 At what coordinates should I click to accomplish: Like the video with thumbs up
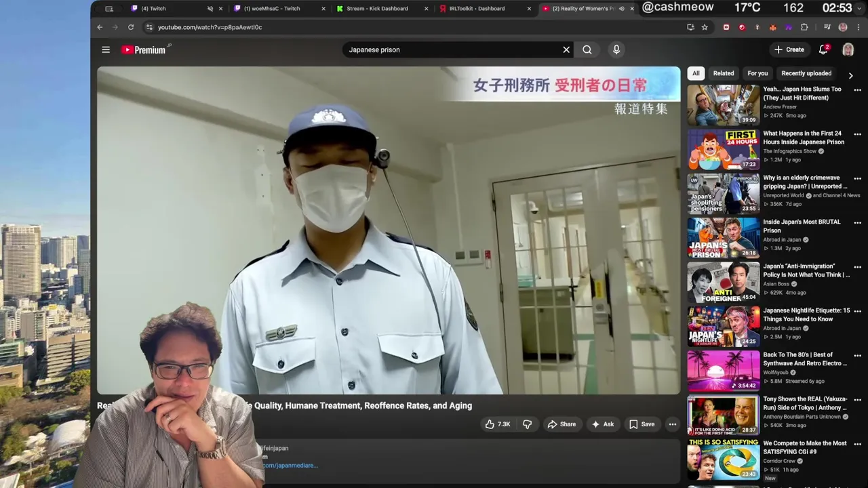click(498, 424)
